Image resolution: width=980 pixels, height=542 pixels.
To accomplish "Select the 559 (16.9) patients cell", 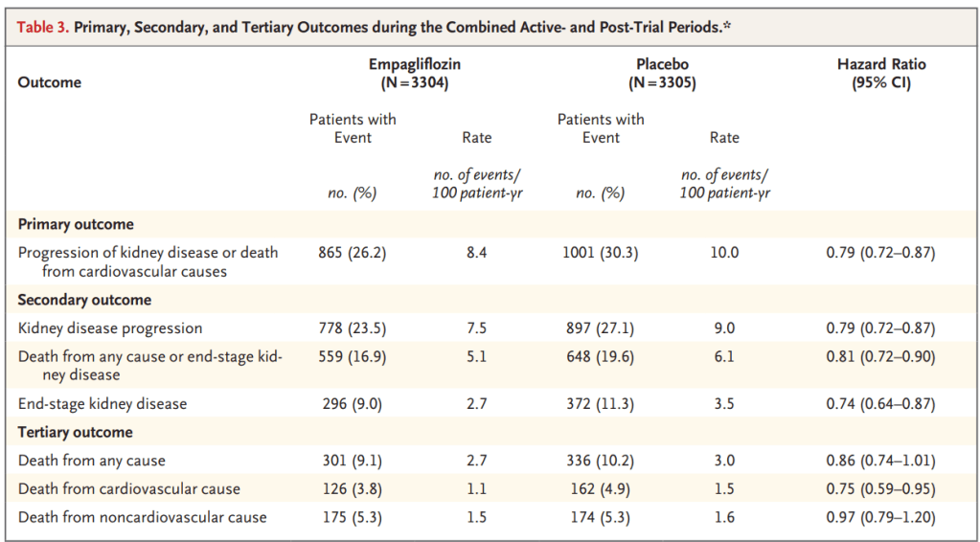I will 352,357.
